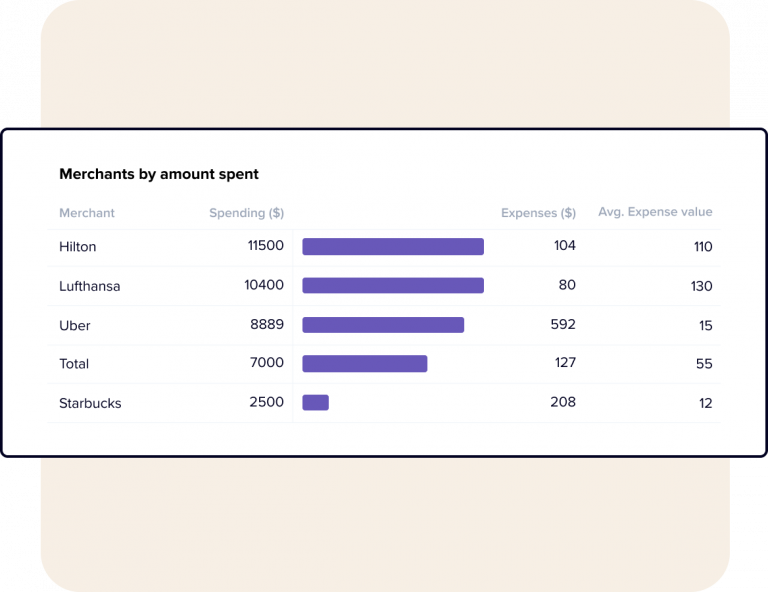Viewport: 768px width, 592px height.
Task: Select the 8889 spending amount
Action: [x=267, y=324]
